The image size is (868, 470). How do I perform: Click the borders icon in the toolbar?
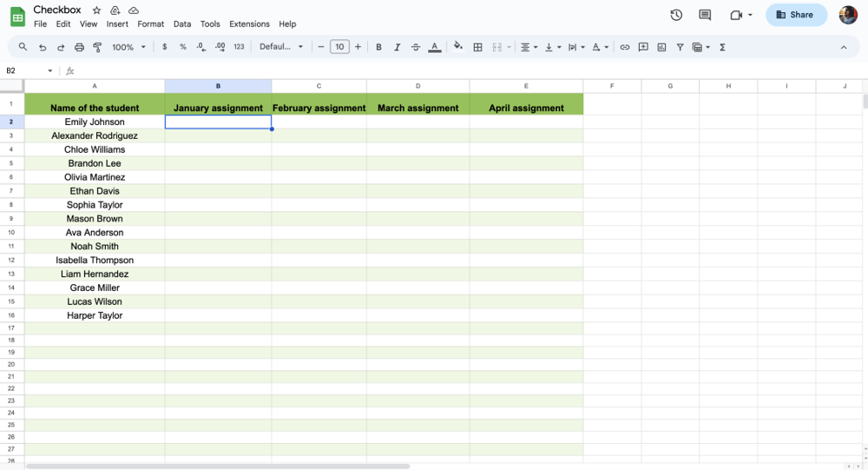477,47
